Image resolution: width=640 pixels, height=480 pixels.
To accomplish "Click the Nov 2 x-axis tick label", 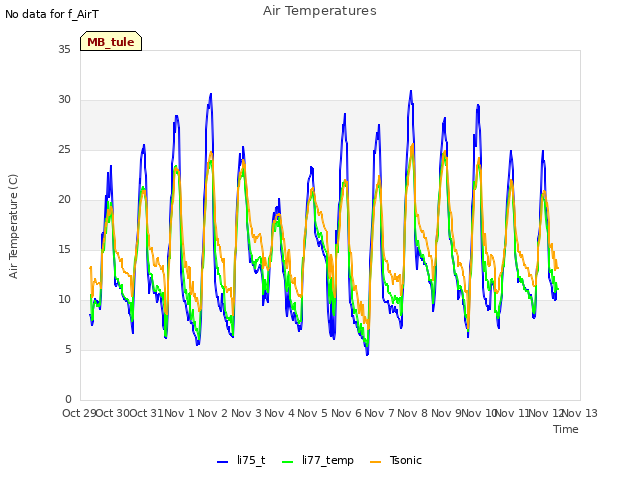I will pyautogui.click(x=213, y=413).
